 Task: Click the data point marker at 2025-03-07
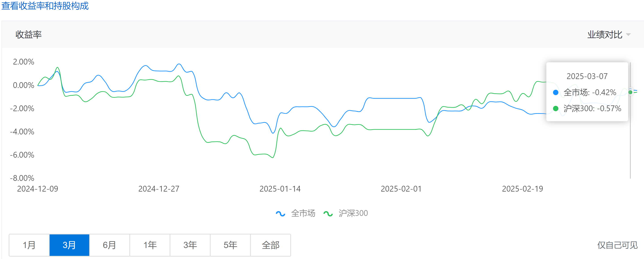(x=630, y=92)
